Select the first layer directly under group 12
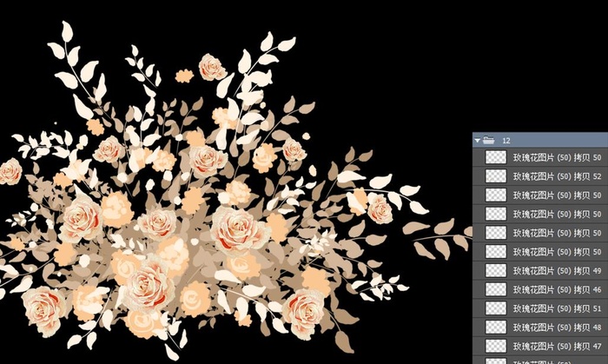 point(556,157)
